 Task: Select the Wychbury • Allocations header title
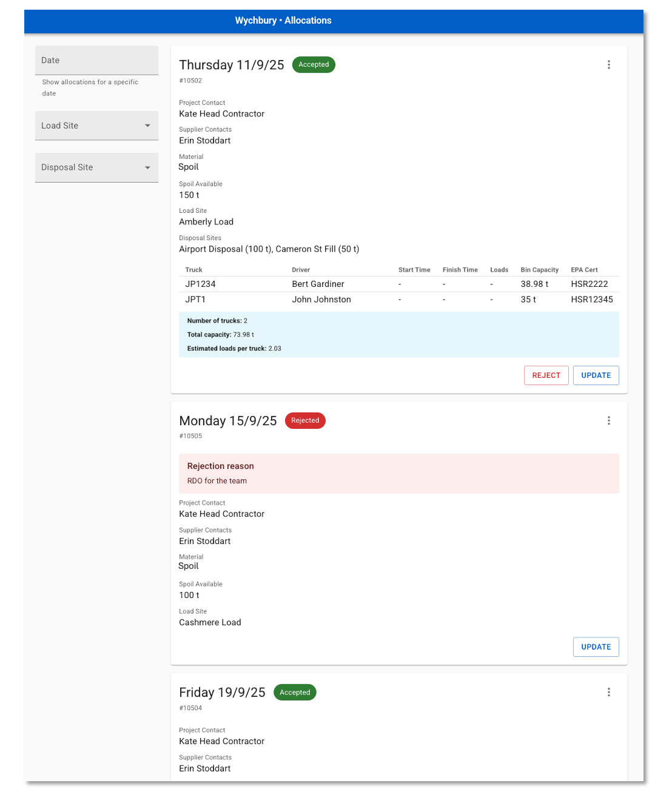click(x=283, y=21)
